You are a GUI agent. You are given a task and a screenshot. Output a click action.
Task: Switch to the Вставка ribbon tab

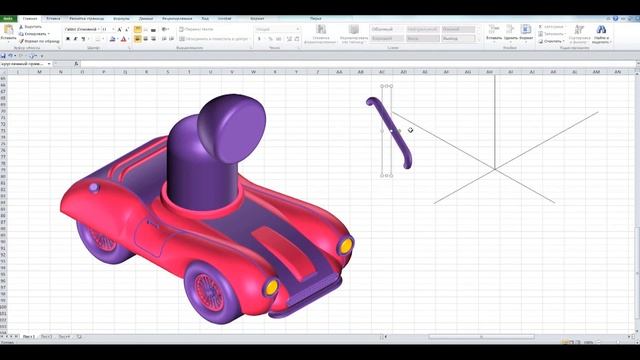click(53, 18)
